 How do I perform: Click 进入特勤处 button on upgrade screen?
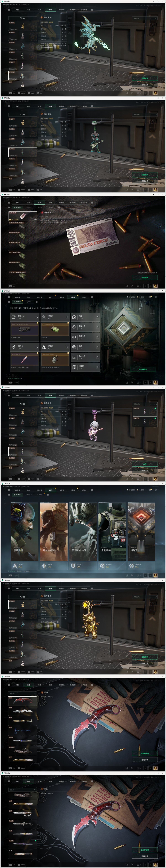pyautogui.click(x=143, y=369)
